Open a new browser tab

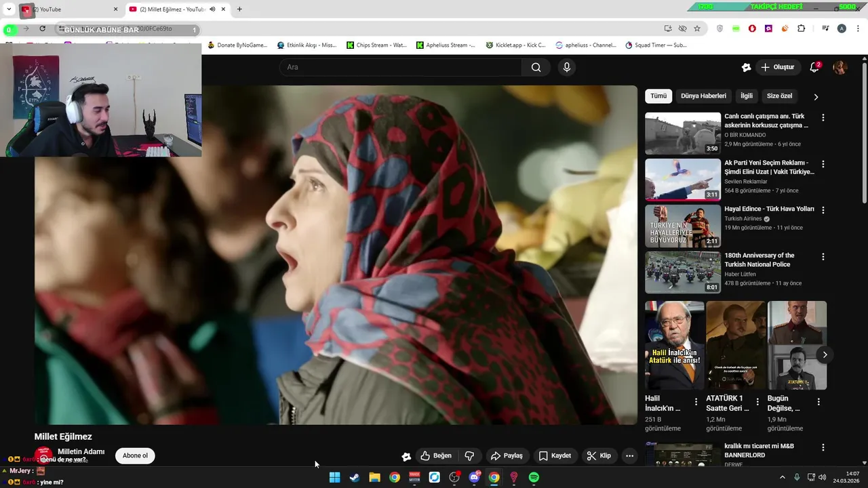(x=239, y=9)
